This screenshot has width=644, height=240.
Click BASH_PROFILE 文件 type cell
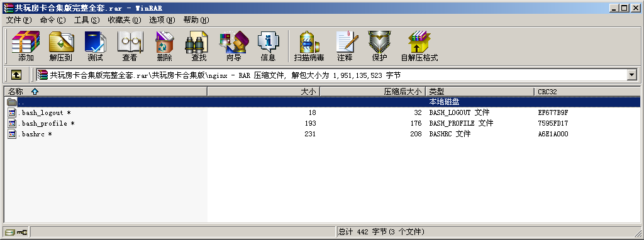461,123
